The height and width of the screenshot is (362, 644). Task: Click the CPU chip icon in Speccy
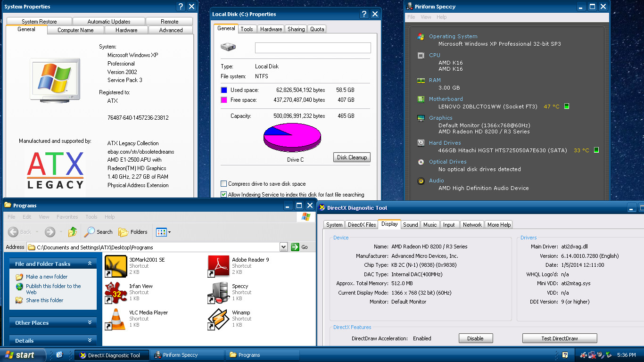click(421, 55)
